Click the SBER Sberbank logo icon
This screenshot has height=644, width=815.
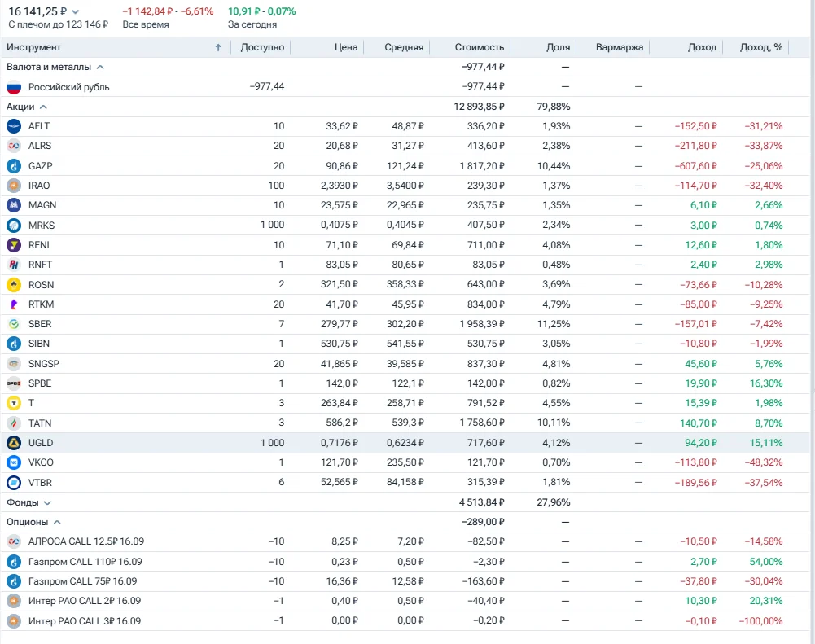(14, 324)
